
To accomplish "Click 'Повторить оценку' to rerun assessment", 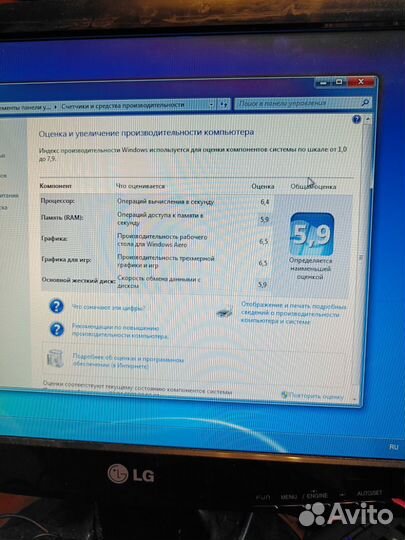I will coord(316,396).
